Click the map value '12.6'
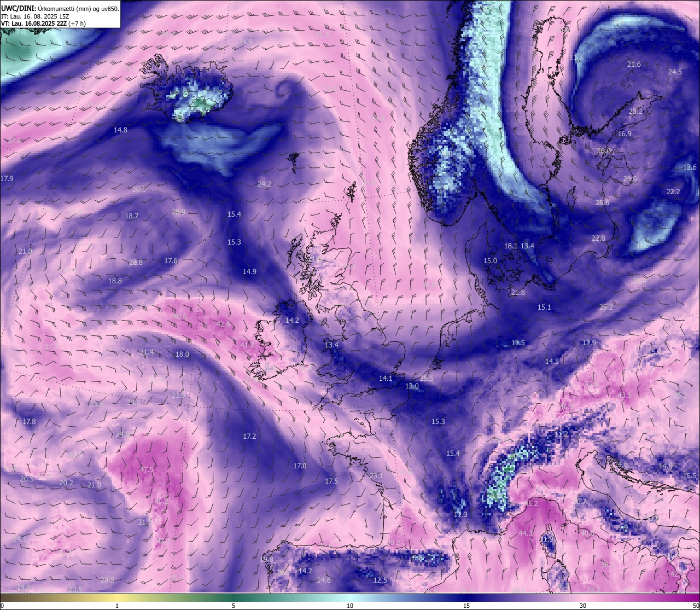 click(690, 167)
